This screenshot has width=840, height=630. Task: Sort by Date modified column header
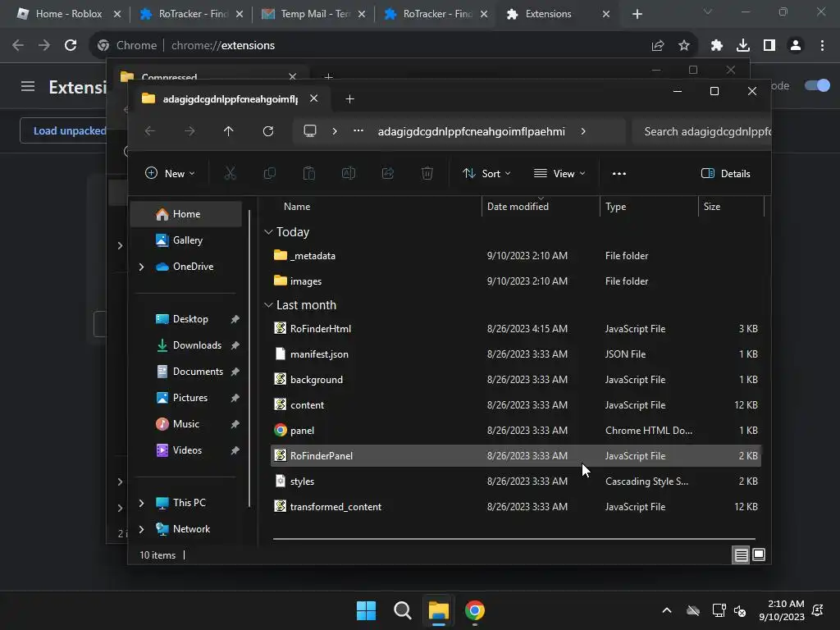541,206
